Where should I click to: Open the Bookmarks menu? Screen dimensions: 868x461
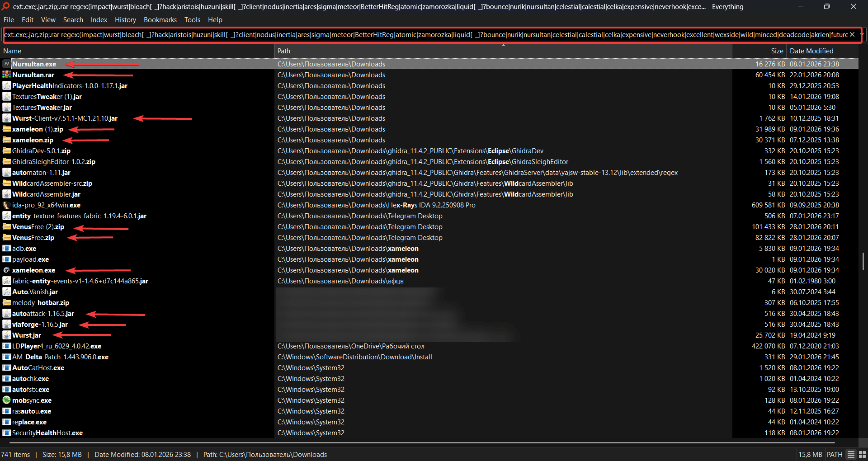160,20
